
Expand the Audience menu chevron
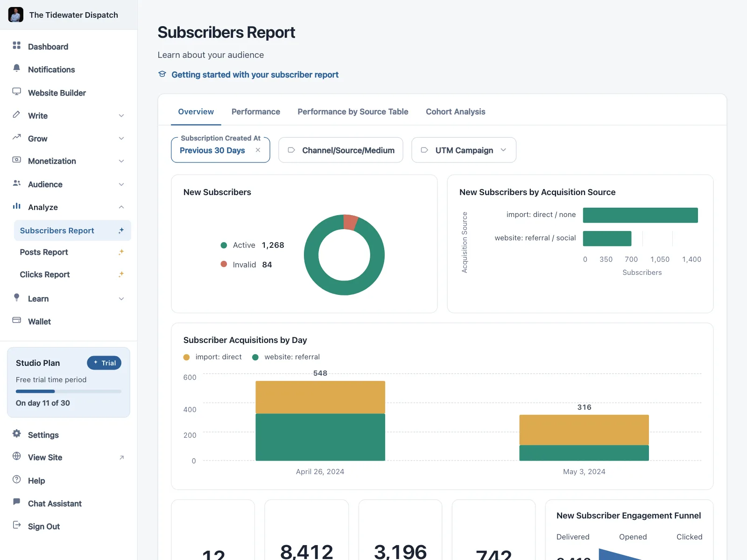[121, 184]
